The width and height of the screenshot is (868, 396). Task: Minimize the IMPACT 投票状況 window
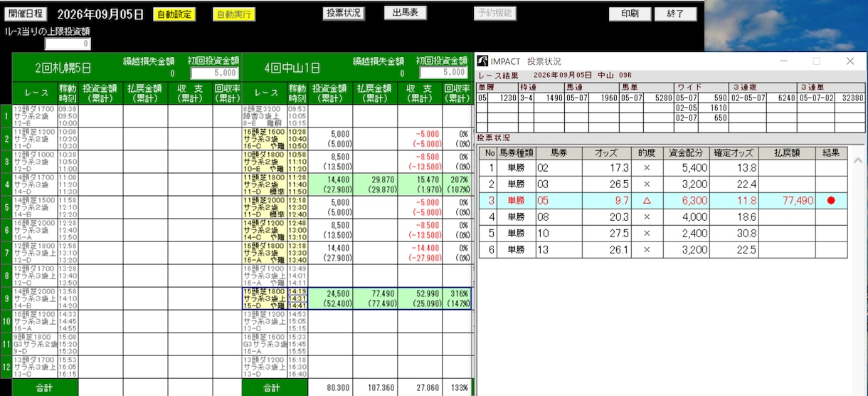pos(783,61)
